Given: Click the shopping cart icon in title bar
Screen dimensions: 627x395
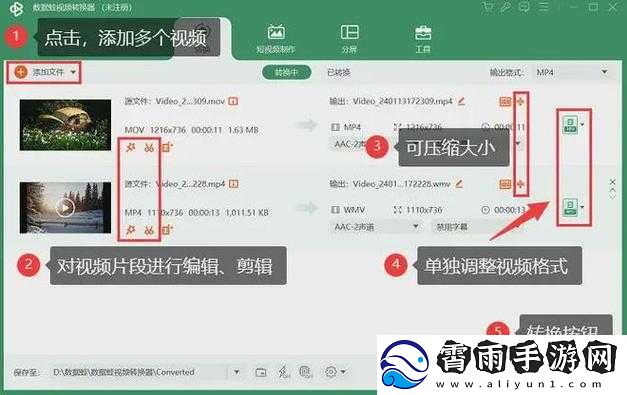Looking at the screenshot, I should [x=487, y=7].
